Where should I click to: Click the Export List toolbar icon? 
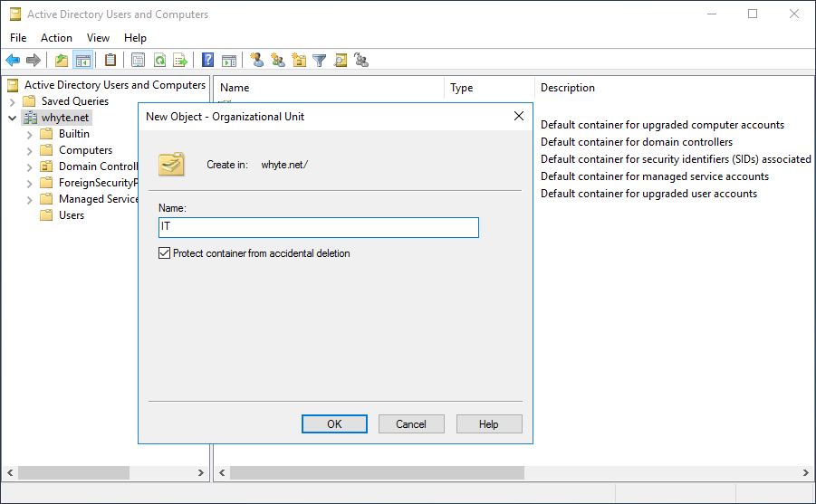click(180, 61)
